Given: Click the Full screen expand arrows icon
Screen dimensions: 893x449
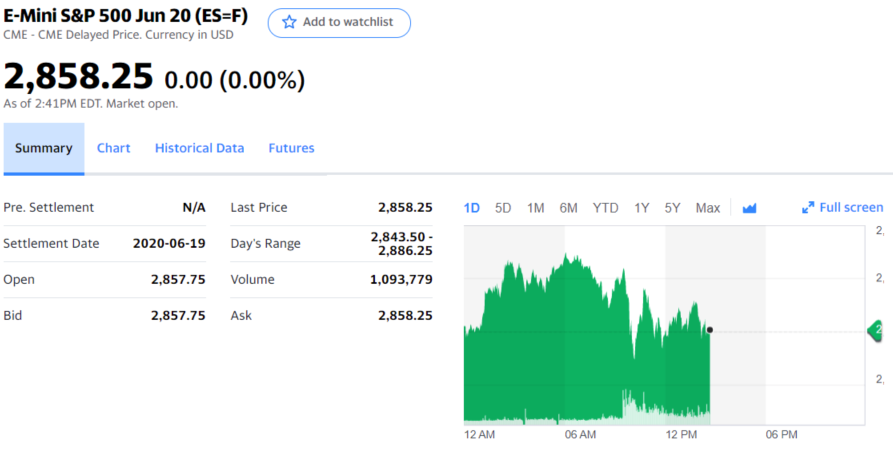Looking at the screenshot, I should 808,208.
